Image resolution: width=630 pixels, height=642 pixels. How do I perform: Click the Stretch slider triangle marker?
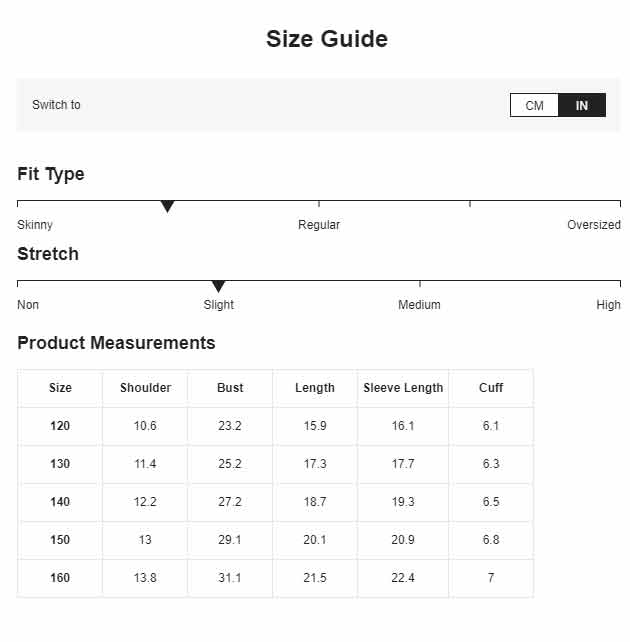click(219, 286)
